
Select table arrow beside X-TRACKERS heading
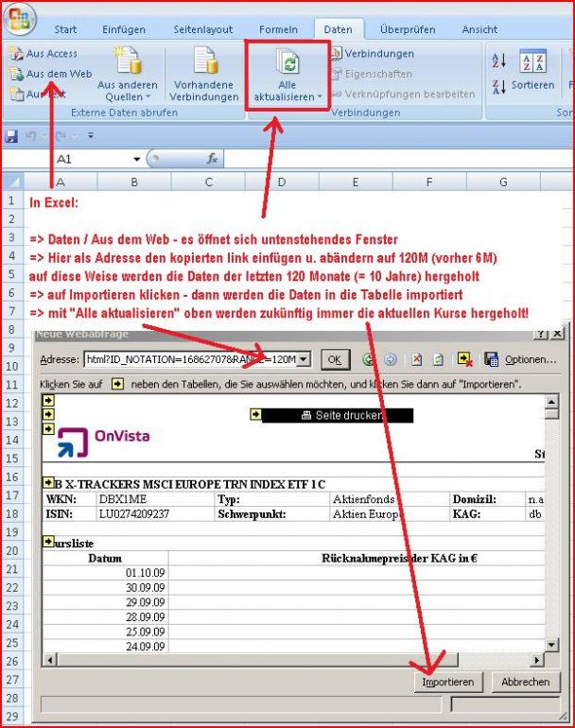click(48, 483)
